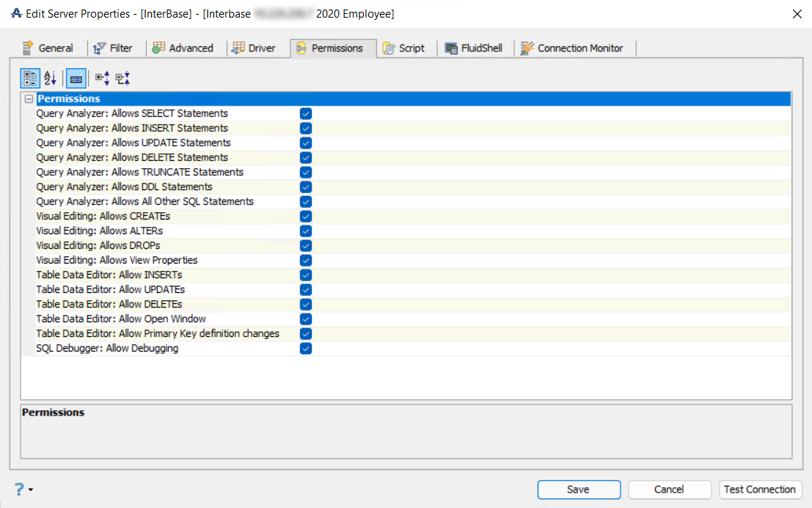Click the Test Connection button

coord(760,490)
